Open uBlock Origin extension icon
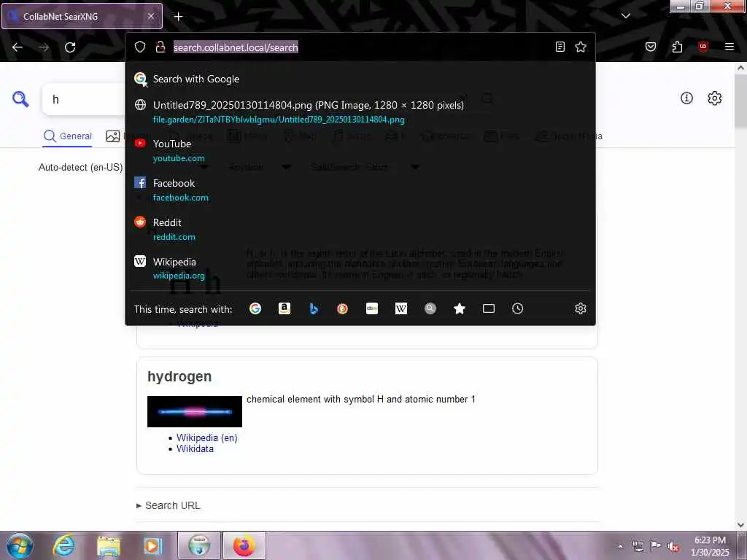 click(703, 47)
